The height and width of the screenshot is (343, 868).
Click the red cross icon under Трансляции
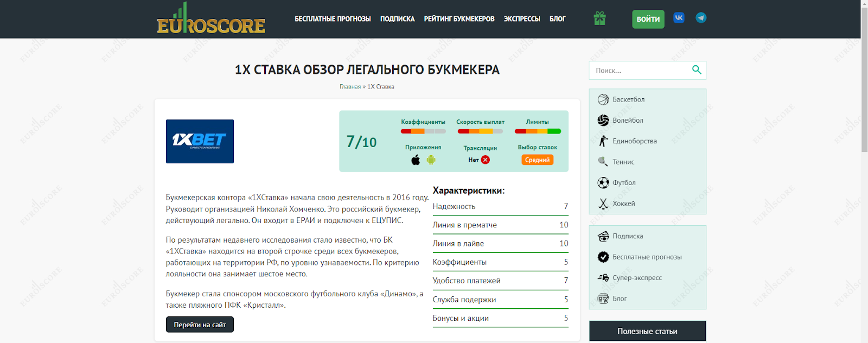point(486,160)
